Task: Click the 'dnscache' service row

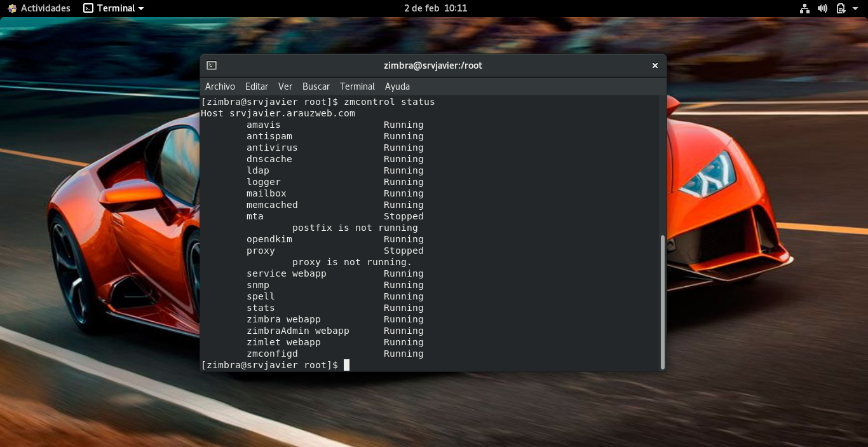Action: click(335, 159)
